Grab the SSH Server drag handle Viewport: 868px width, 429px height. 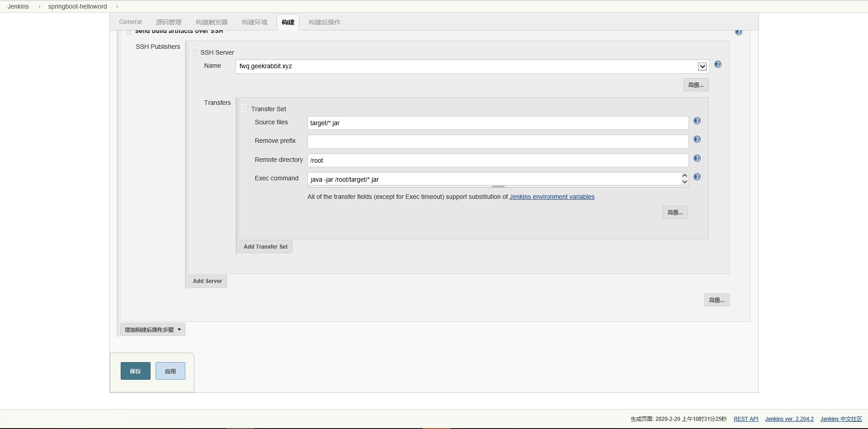(194, 52)
